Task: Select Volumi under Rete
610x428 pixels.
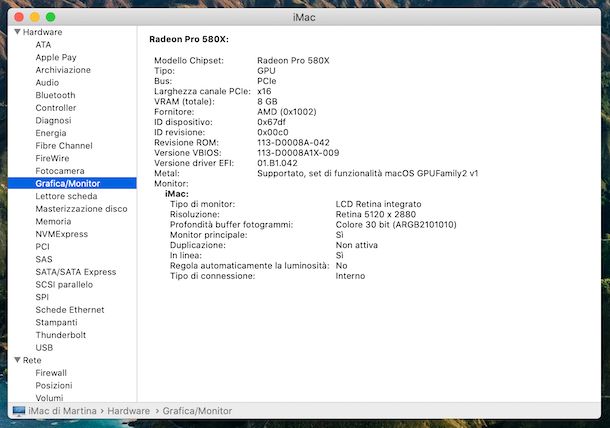Action: point(49,398)
